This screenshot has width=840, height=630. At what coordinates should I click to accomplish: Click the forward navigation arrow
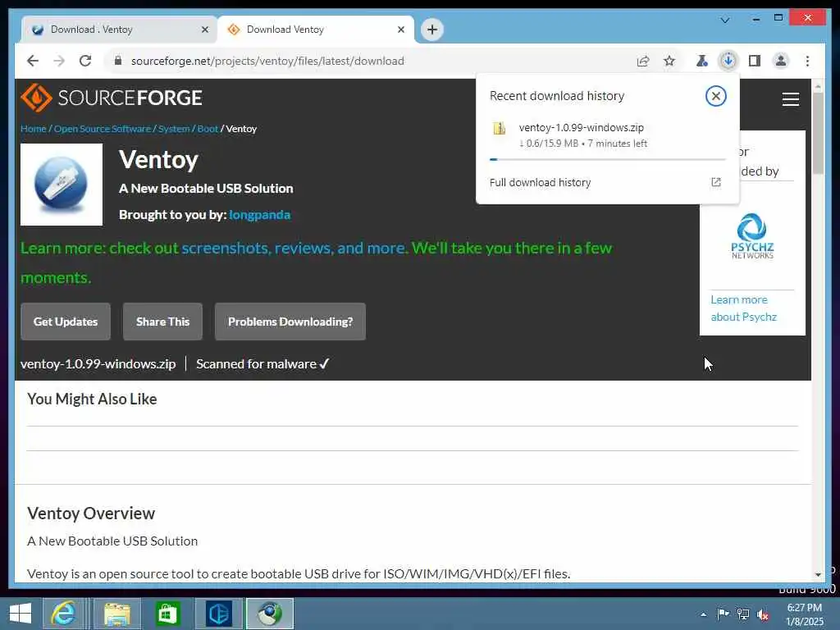pyautogui.click(x=59, y=61)
